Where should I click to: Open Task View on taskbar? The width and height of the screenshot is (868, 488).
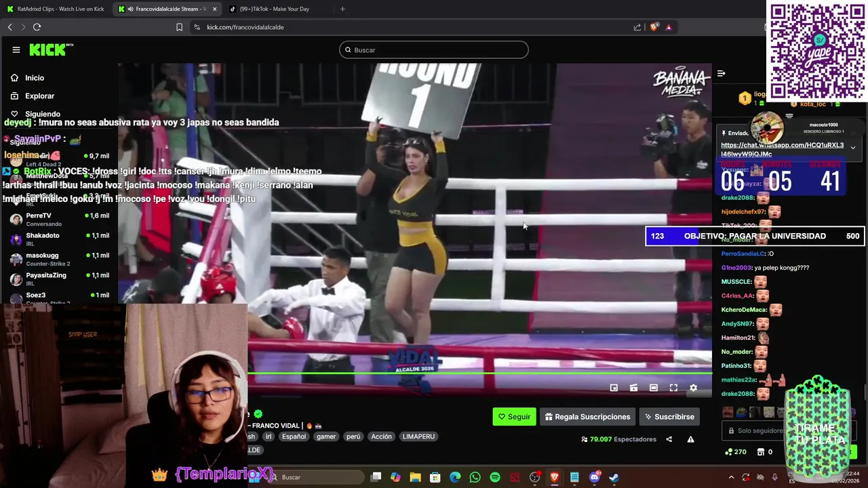coord(376,477)
